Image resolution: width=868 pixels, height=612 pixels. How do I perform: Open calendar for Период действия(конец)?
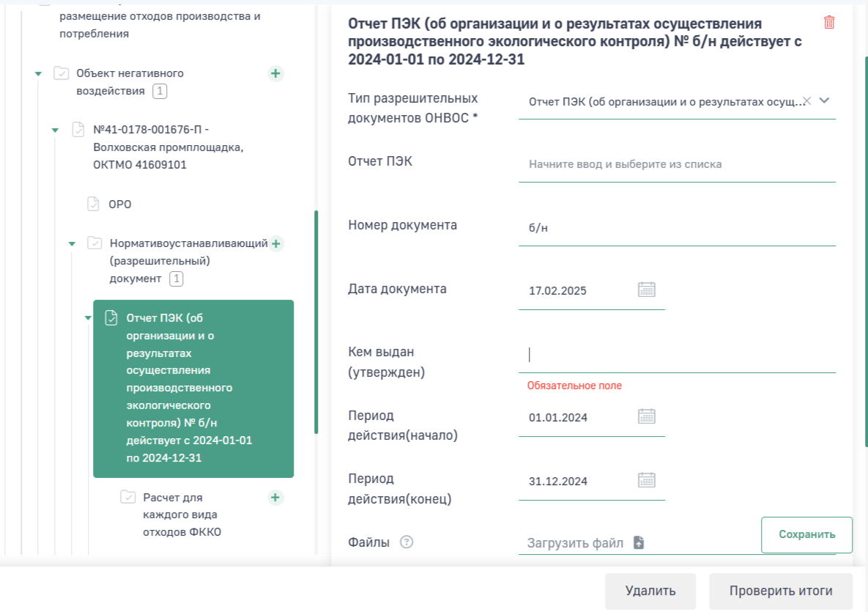[646, 480]
